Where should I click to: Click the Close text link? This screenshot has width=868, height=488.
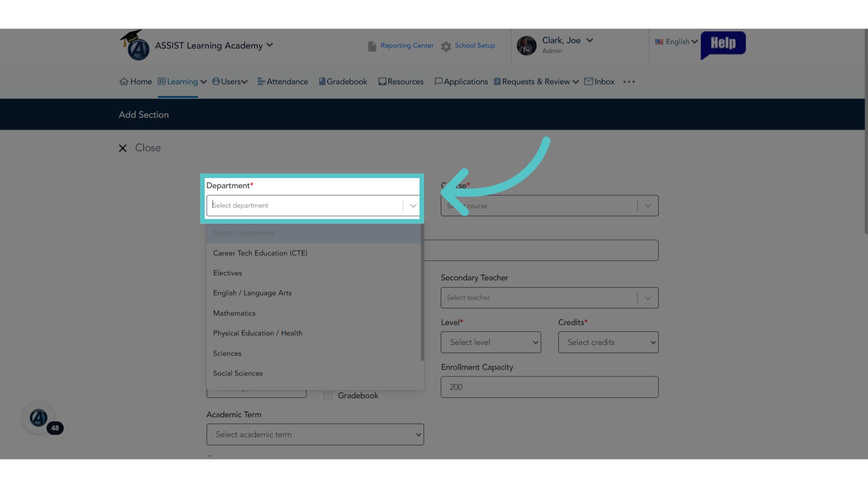pyautogui.click(x=148, y=148)
